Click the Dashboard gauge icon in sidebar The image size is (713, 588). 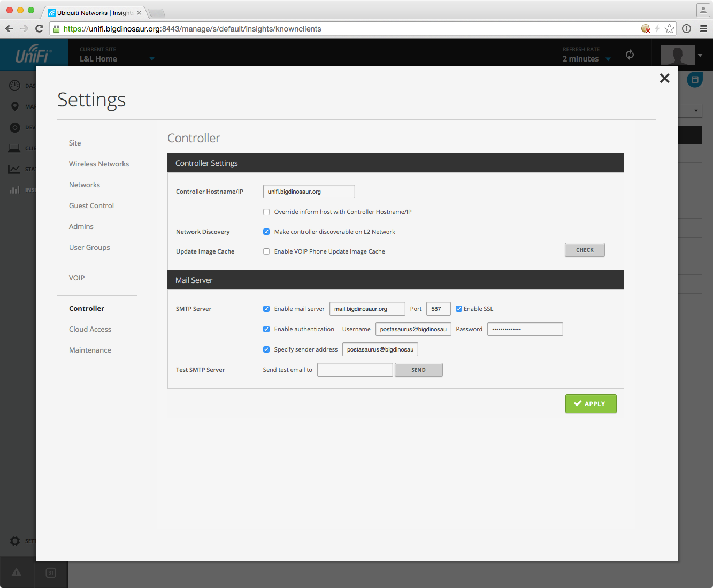pos(15,86)
